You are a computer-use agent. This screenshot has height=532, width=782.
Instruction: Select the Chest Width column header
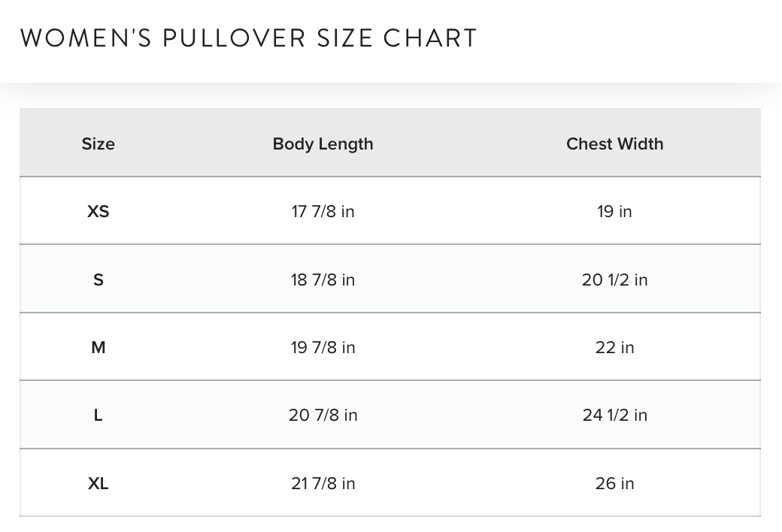(614, 144)
